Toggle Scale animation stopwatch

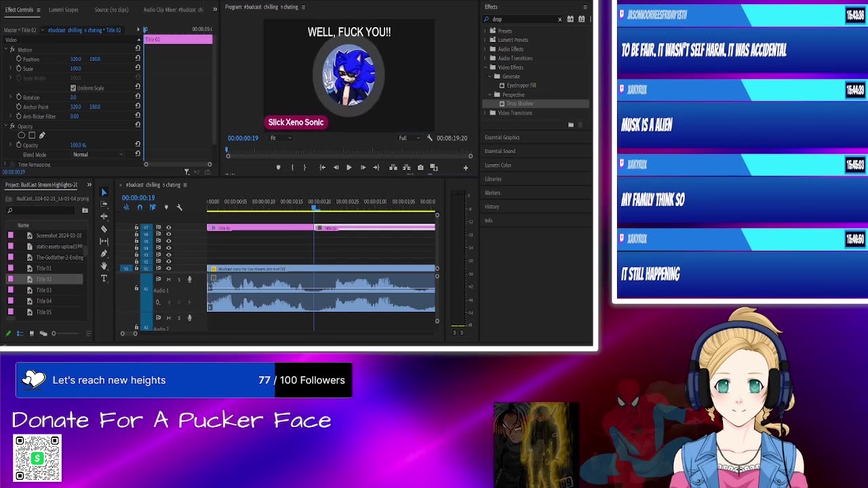19,68
